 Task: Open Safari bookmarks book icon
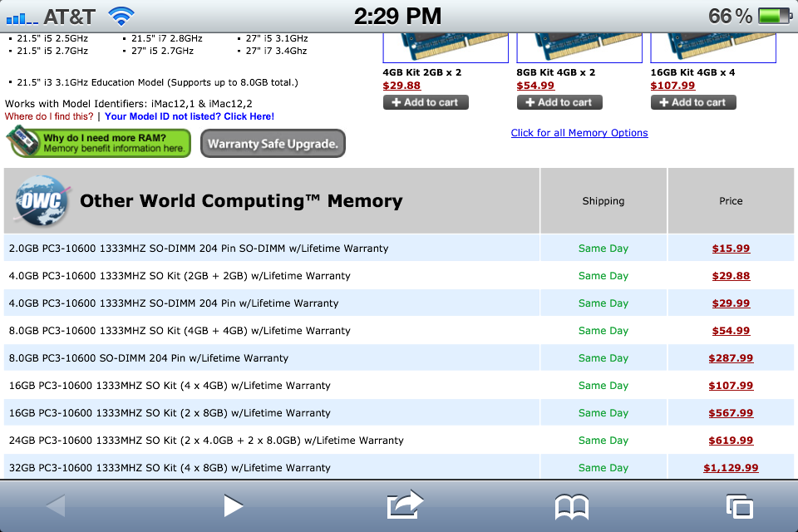click(572, 506)
